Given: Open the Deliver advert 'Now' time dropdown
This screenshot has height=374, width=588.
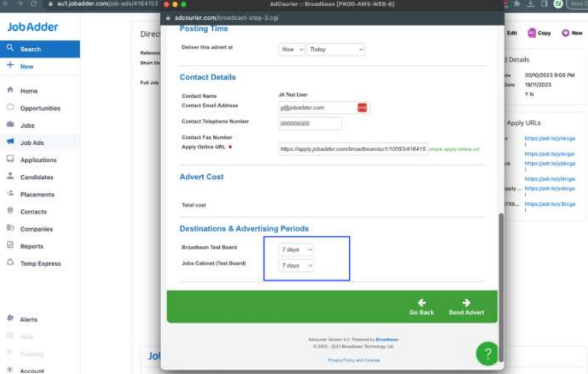Looking at the screenshot, I should click(x=292, y=49).
